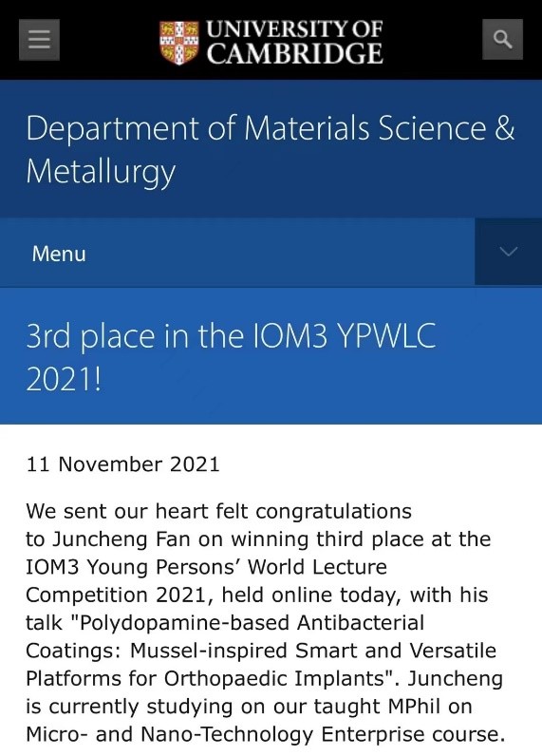Click the Orthopaedic Implants phrase
542x756 pixels.
pos(274,679)
